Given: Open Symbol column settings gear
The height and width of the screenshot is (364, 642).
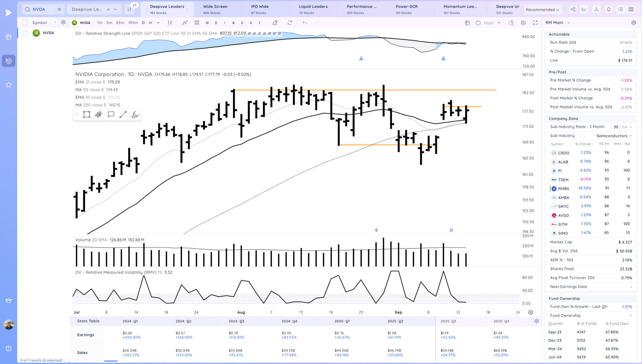Looking at the screenshot, I should 63,22.
